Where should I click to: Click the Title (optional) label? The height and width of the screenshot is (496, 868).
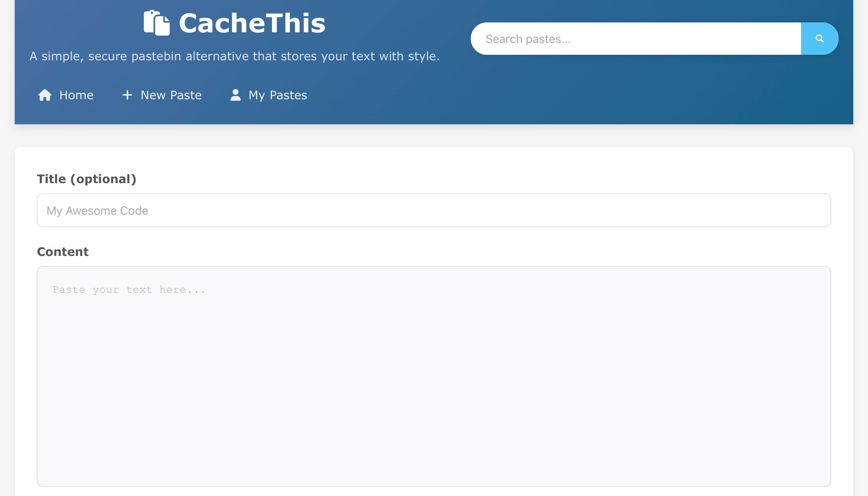[x=86, y=179]
